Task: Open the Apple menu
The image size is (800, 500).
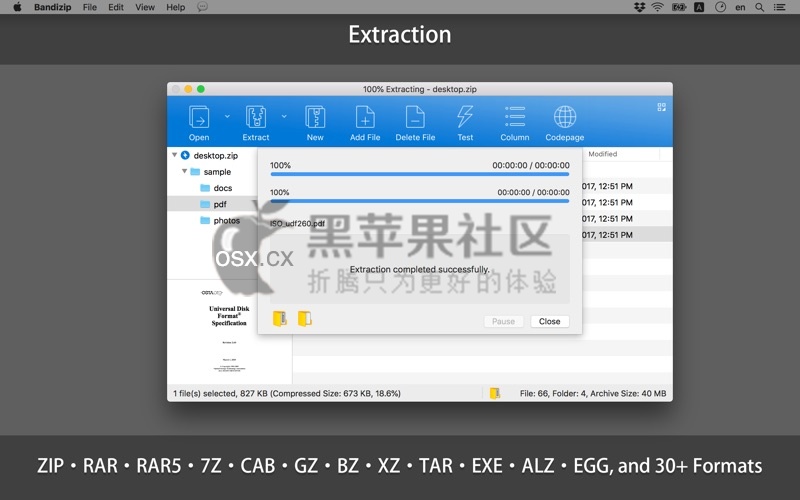Action: [x=17, y=7]
